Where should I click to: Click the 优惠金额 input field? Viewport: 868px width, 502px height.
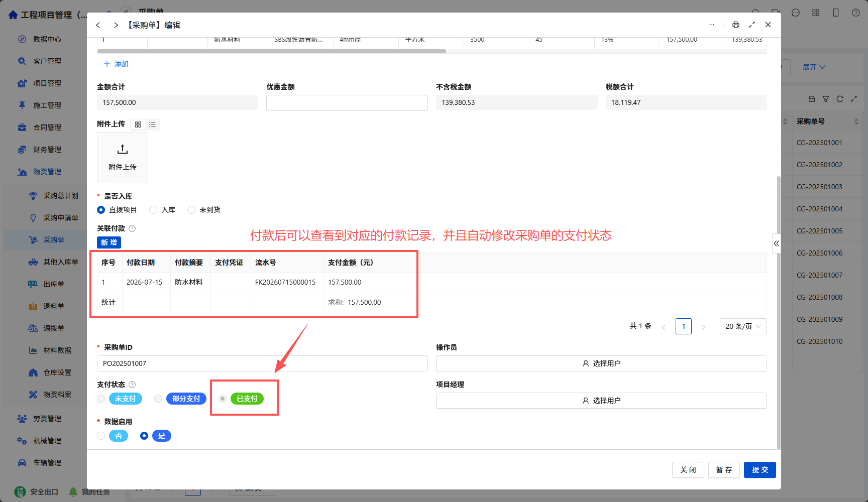347,102
